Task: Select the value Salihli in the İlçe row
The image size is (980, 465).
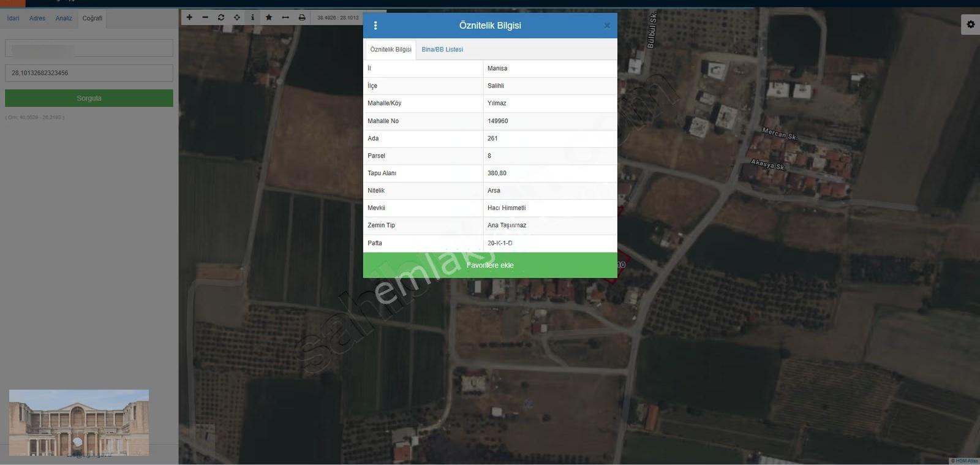Action: tap(496, 86)
